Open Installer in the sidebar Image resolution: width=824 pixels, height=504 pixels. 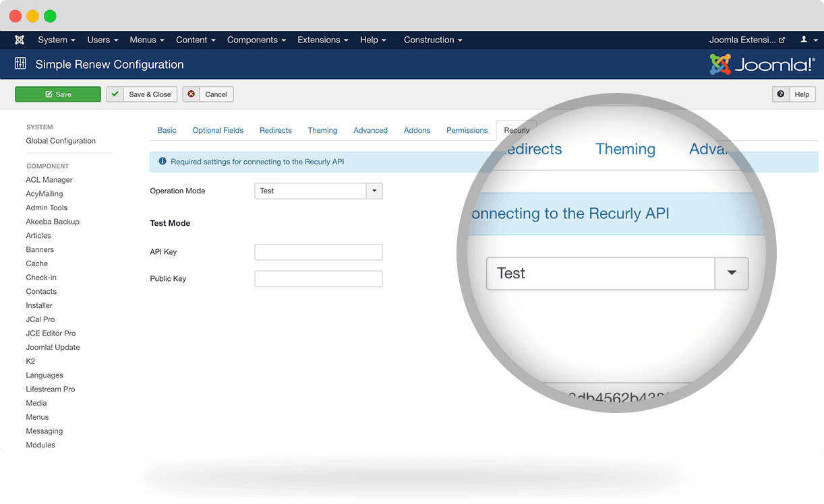tap(39, 305)
